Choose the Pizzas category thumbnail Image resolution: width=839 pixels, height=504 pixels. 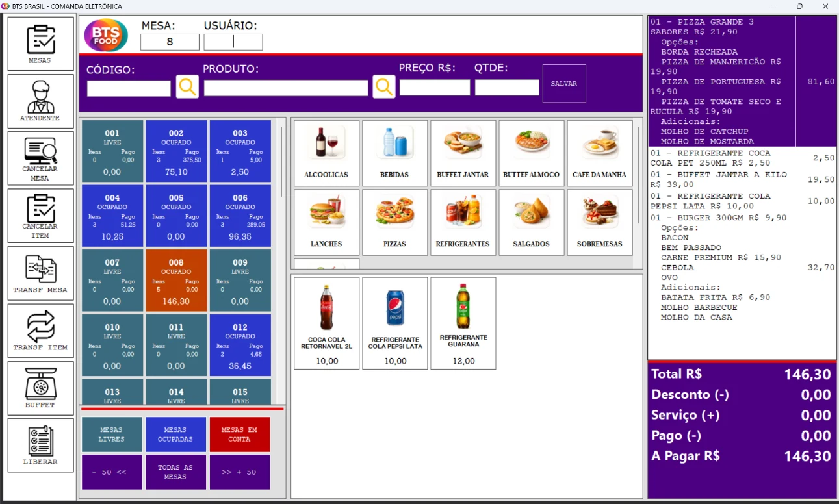[x=395, y=222]
